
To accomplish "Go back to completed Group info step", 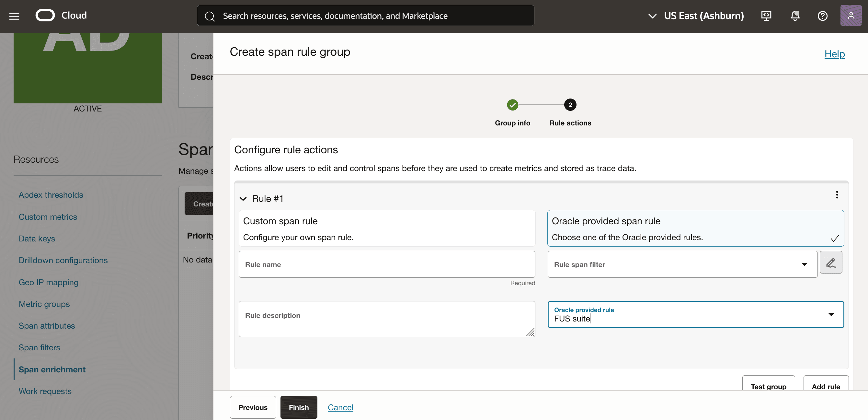I will pyautogui.click(x=512, y=105).
